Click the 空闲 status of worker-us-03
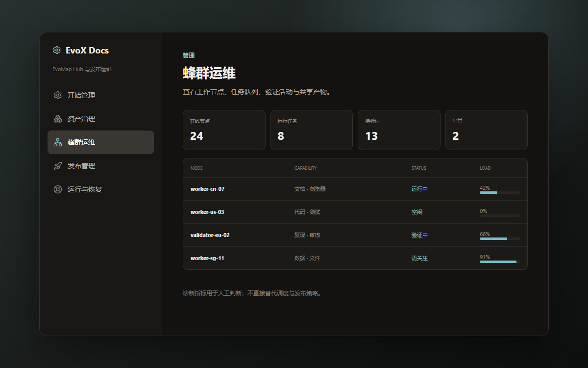Screen dimensions: 588x368 point(417,212)
